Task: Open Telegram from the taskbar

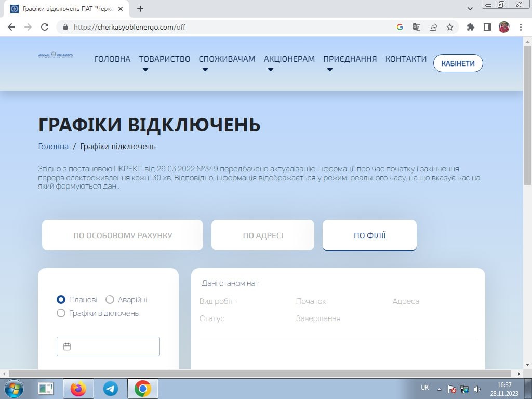Action: 110,388
